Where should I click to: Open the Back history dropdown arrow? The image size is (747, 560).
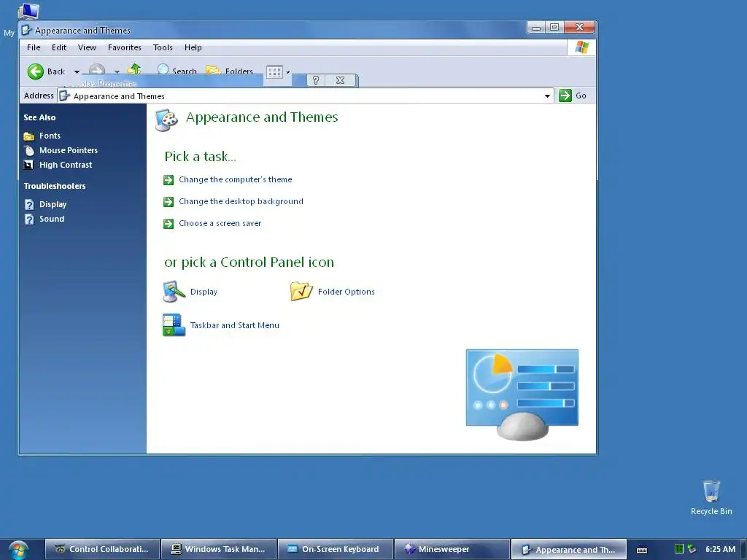tap(77, 72)
